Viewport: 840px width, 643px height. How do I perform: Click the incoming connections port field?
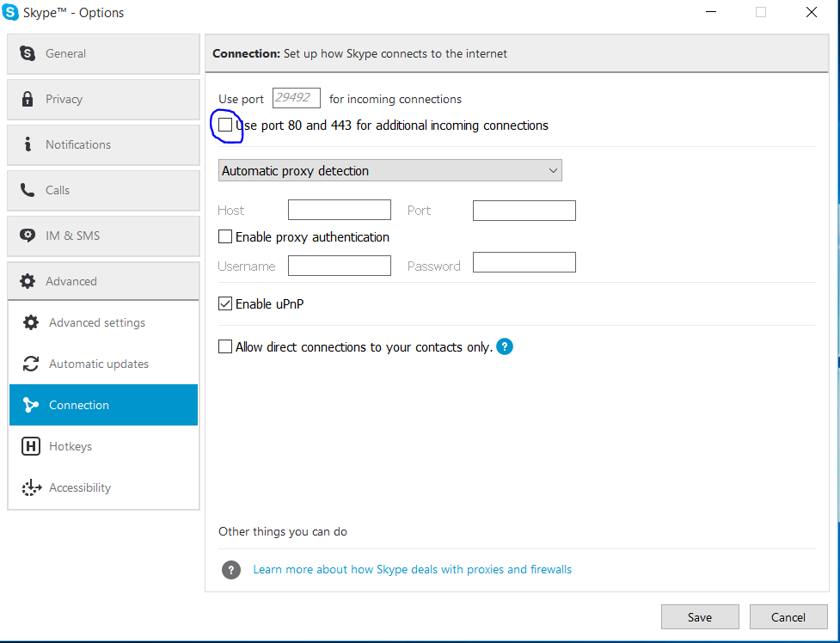click(297, 98)
